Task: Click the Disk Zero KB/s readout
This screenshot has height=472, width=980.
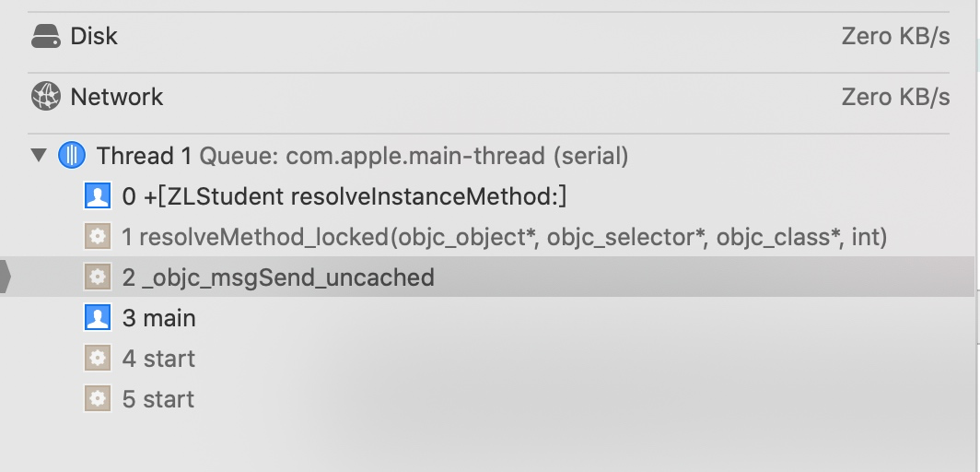Action: click(x=895, y=36)
